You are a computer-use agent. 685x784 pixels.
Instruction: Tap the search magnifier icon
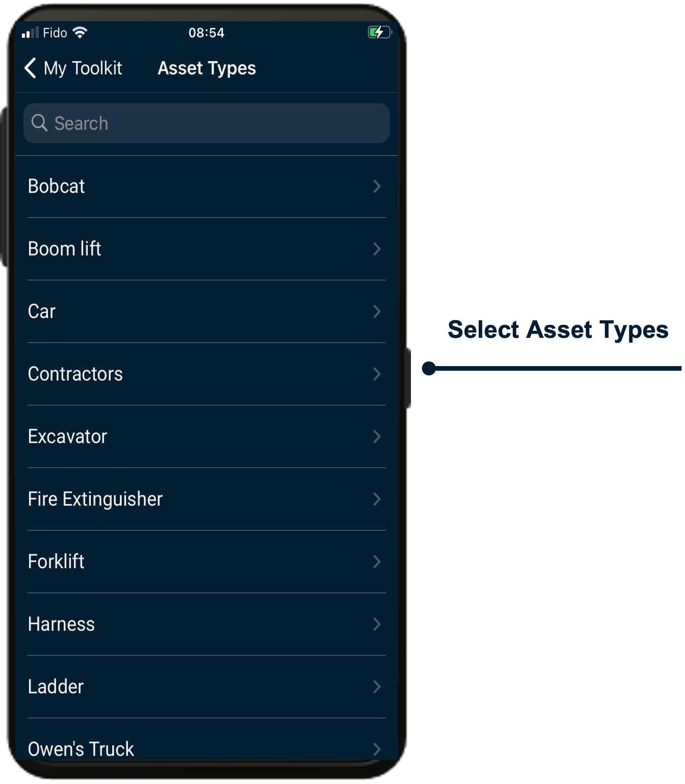[x=41, y=123]
